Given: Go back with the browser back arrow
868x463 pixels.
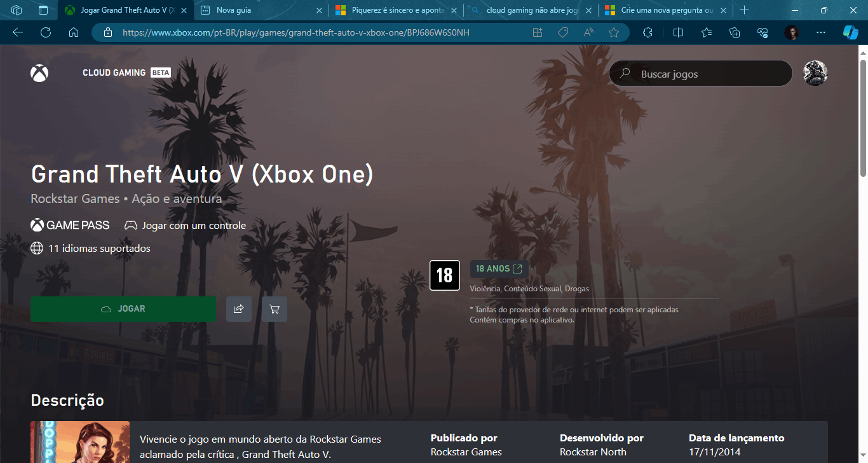Looking at the screenshot, I should (18, 32).
